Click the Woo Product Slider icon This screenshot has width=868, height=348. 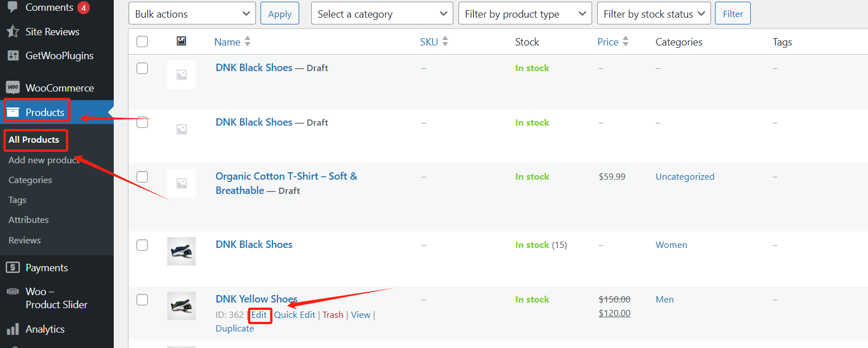(13, 292)
